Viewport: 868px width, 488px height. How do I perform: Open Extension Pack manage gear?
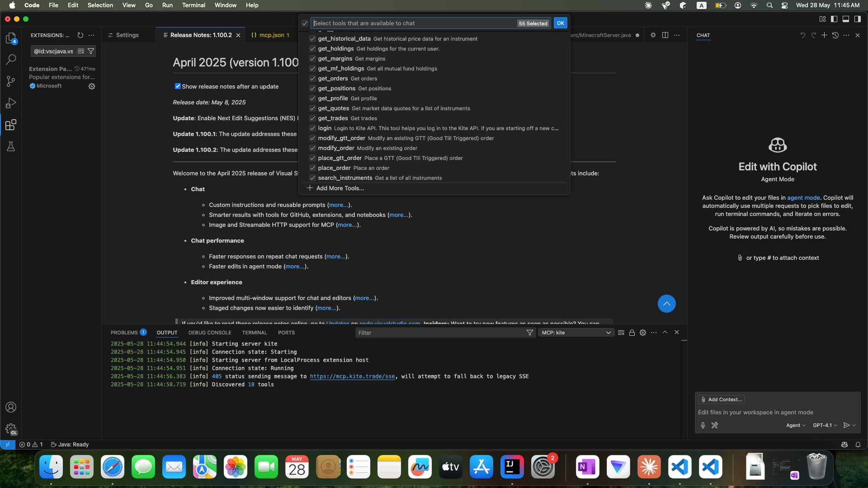click(92, 86)
